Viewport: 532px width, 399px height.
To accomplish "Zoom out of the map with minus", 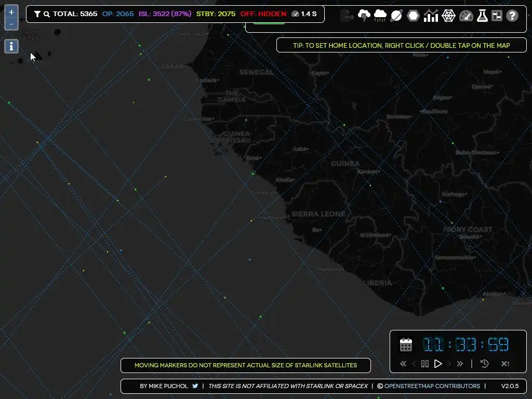I will (x=11, y=24).
